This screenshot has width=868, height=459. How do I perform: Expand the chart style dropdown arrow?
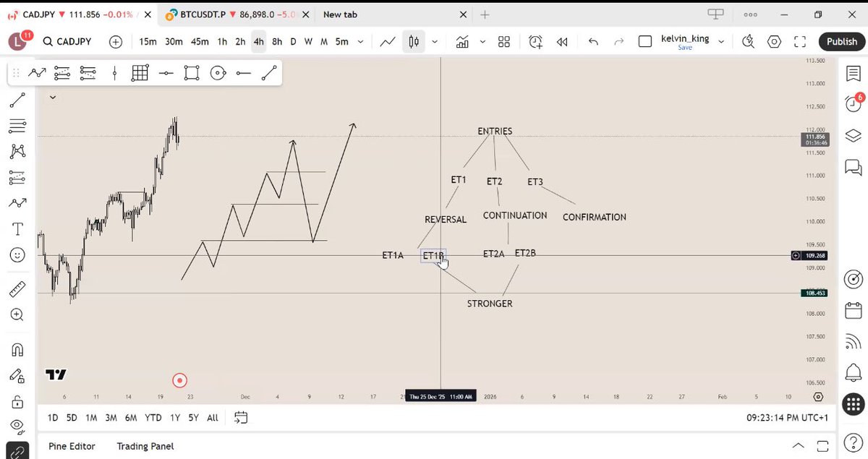tap(434, 42)
